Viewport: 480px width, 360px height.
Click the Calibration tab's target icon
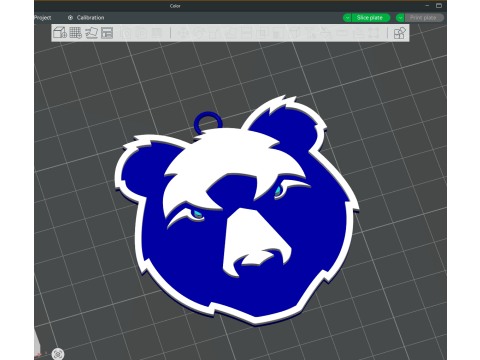coord(70,18)
